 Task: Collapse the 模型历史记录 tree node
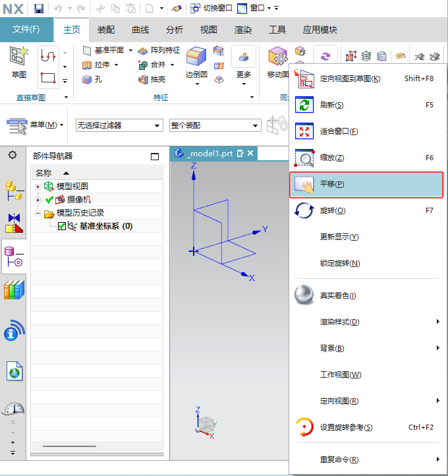coord(38,213)
